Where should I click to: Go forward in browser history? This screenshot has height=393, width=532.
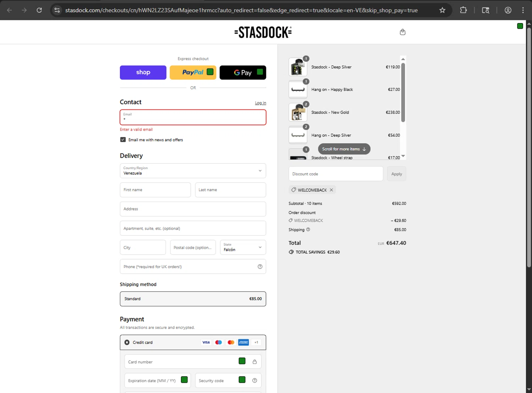point(24,10)
